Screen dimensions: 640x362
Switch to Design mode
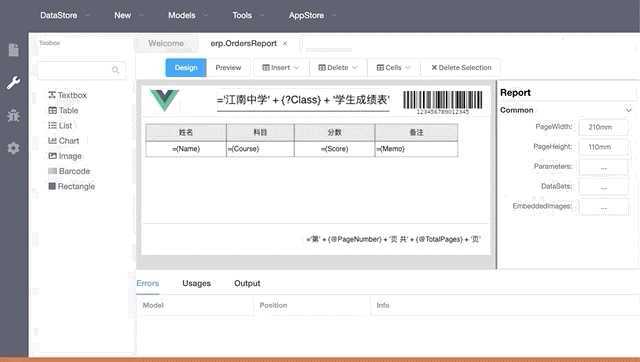click(186, 68)
